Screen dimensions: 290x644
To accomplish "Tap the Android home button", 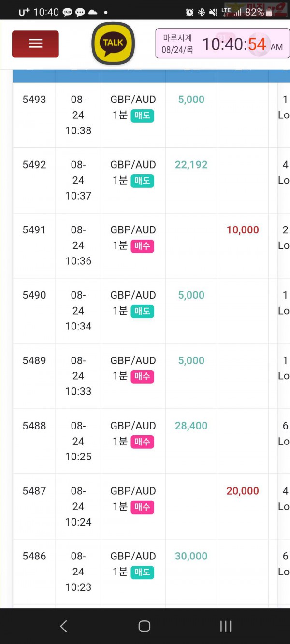I will click(145, 626).
